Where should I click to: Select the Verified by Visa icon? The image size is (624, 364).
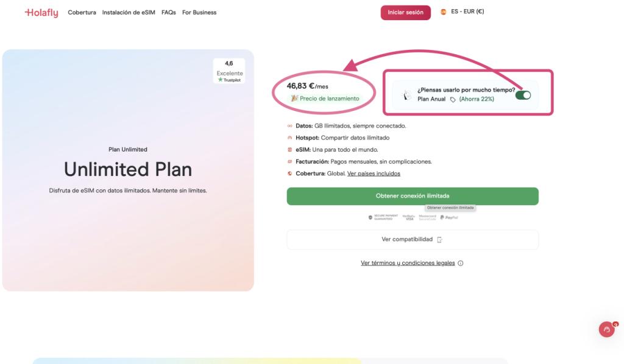pos(408,217)
